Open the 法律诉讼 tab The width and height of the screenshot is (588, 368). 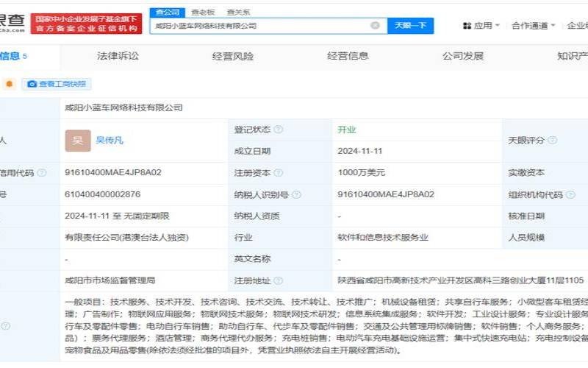click(x=118, y=56)
